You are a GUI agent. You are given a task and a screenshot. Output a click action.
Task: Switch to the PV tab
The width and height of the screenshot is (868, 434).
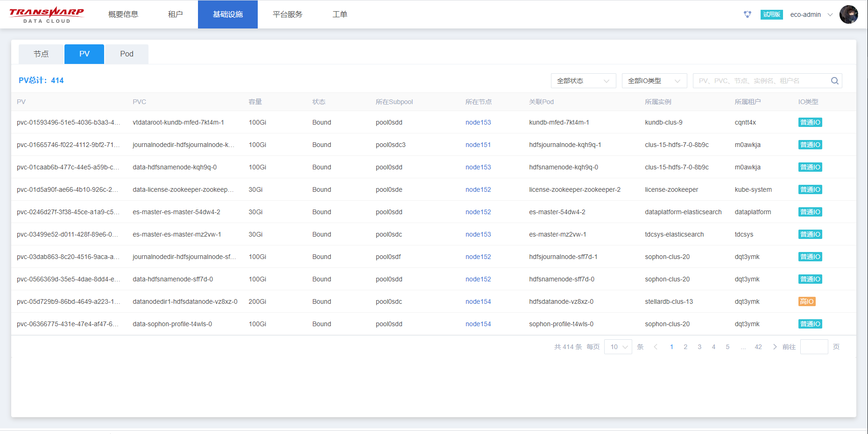85,54
